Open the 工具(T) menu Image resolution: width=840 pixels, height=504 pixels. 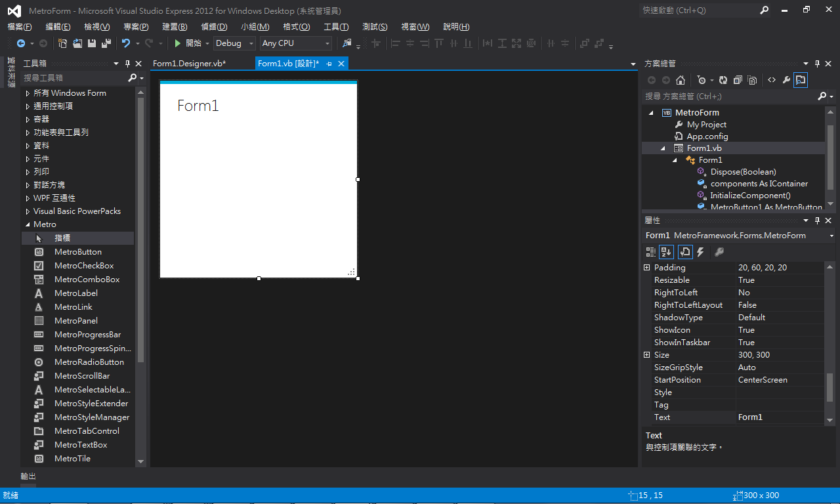click(336, 27)
